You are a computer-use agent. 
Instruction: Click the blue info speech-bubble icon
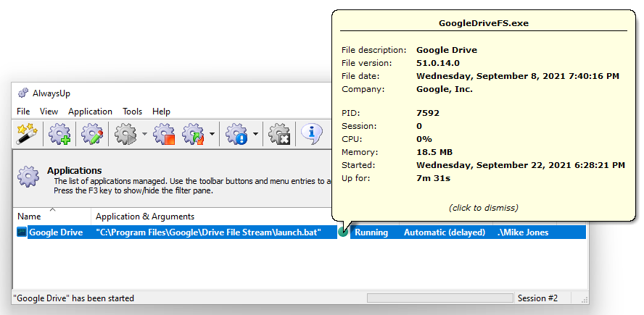click(x=311, y=134)
